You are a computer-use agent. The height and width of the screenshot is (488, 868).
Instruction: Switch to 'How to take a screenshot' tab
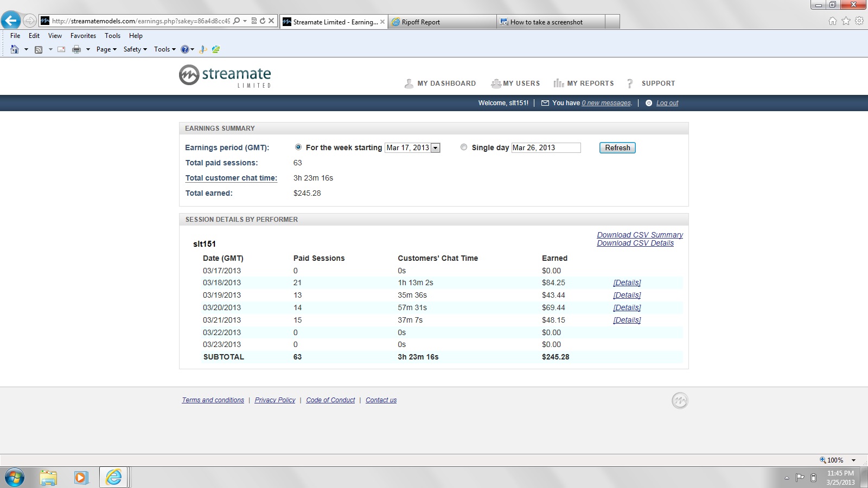pyautogui.click(x=550, y=22)
